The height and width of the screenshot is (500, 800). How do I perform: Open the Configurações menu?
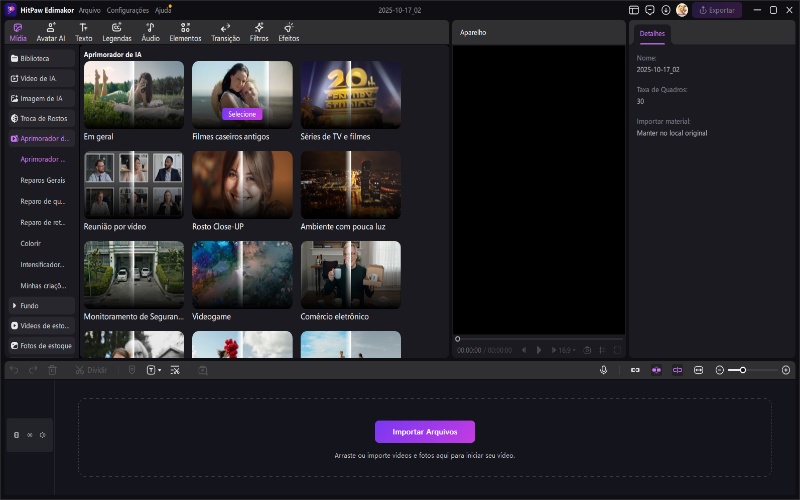[127, 10]
